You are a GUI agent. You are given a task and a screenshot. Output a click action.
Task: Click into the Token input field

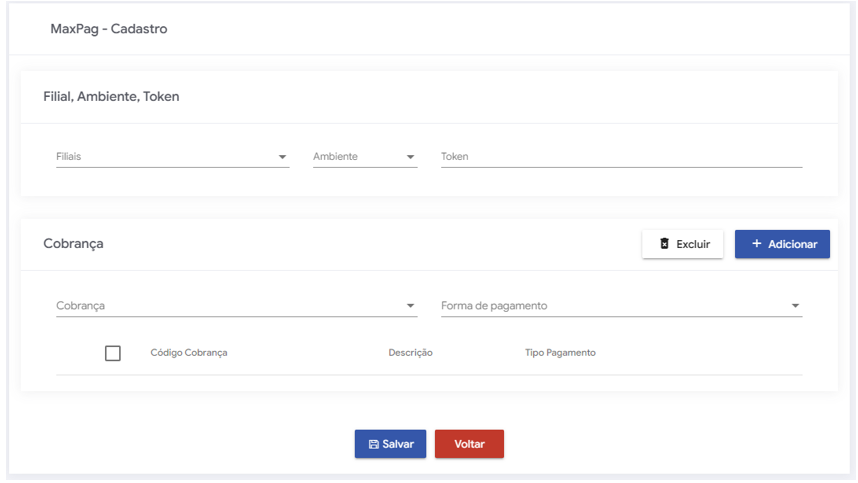[x=620, y=157]
